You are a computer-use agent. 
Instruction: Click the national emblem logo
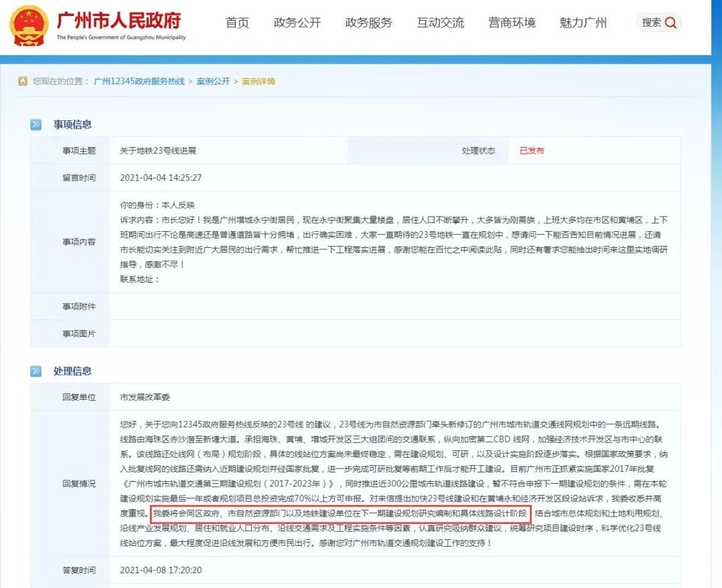[x=28, y=24]
